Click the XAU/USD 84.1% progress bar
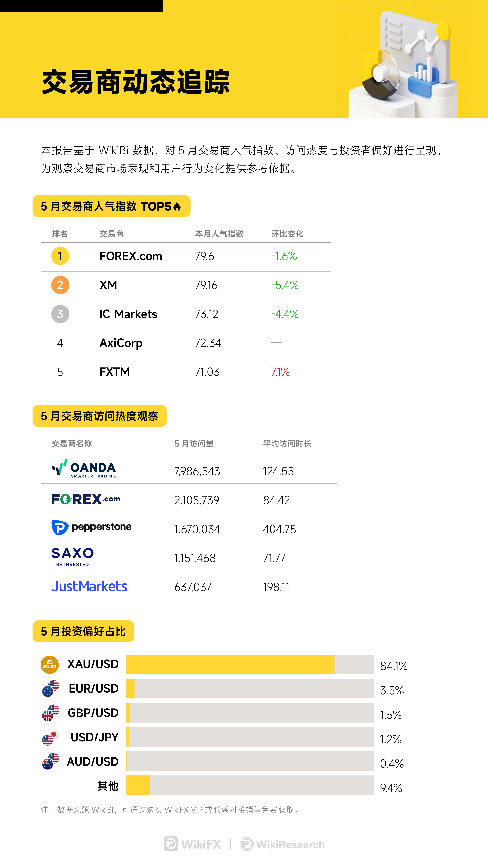 point(250,664)
